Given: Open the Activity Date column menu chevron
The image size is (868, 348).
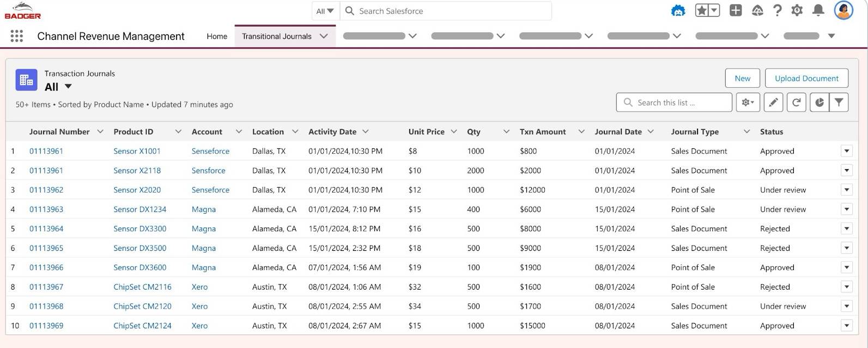Looking at the screenshot, I should point(366,131).
